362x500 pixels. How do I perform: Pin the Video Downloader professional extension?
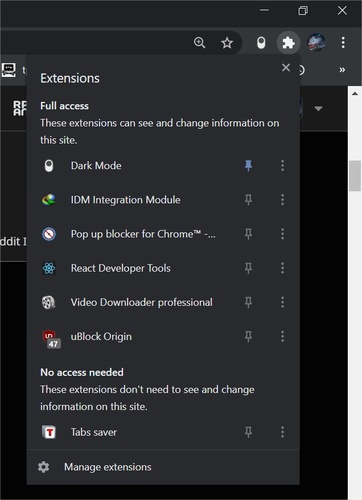pos(248,302)
